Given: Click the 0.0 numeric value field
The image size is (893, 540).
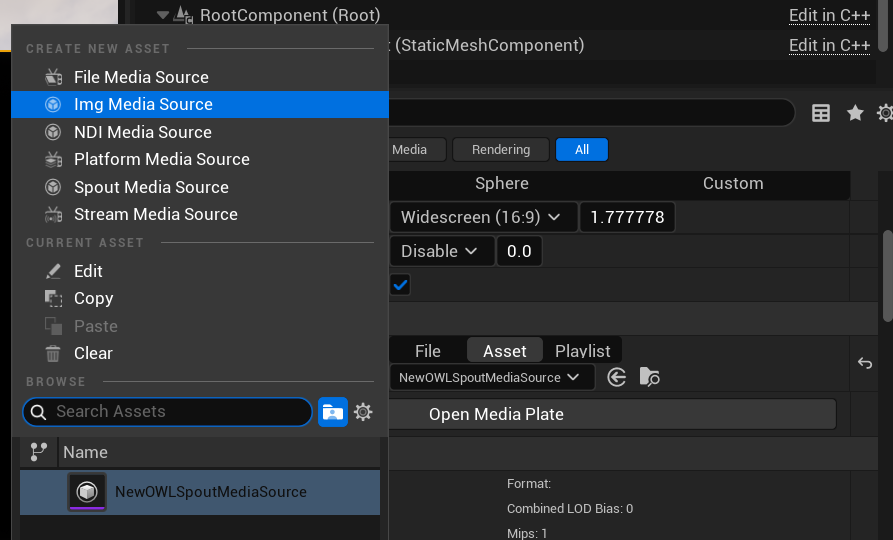Looking at the screenshot, I should coord(519,251).
